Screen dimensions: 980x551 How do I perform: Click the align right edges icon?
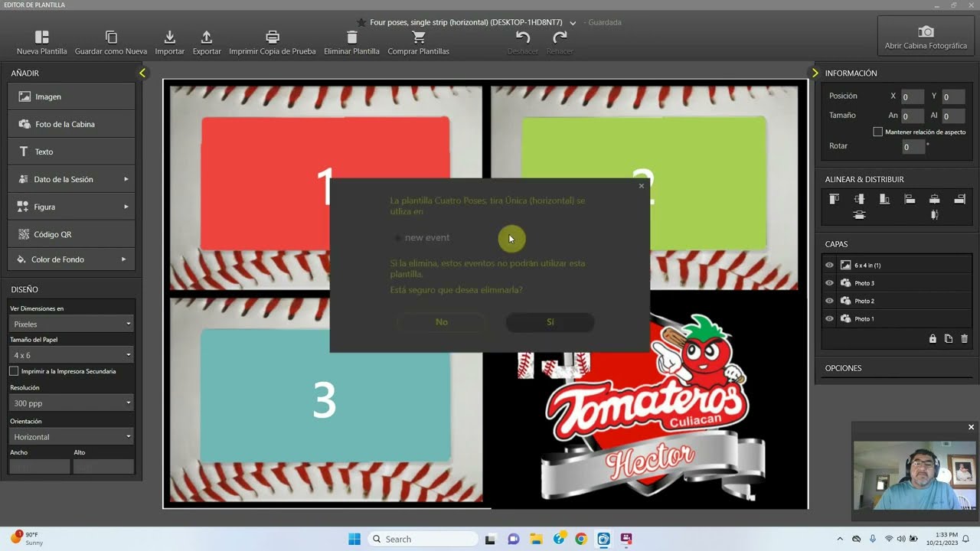click(x=959, y=199)
